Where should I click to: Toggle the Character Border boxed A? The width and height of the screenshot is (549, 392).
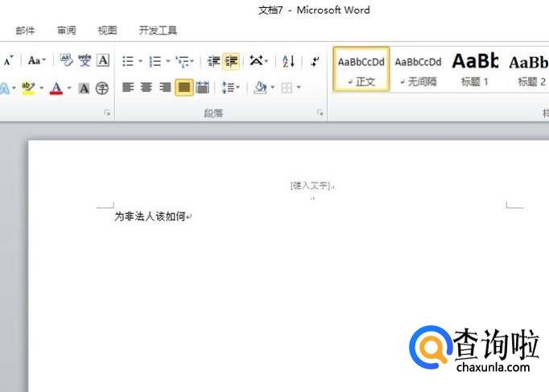103,60
